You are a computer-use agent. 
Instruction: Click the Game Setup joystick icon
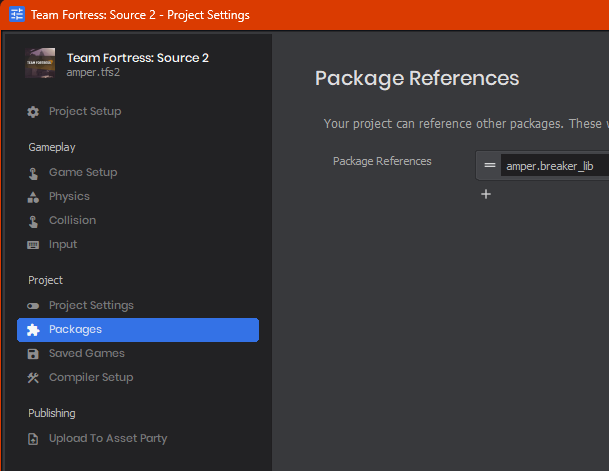click(x=33, y=173)
